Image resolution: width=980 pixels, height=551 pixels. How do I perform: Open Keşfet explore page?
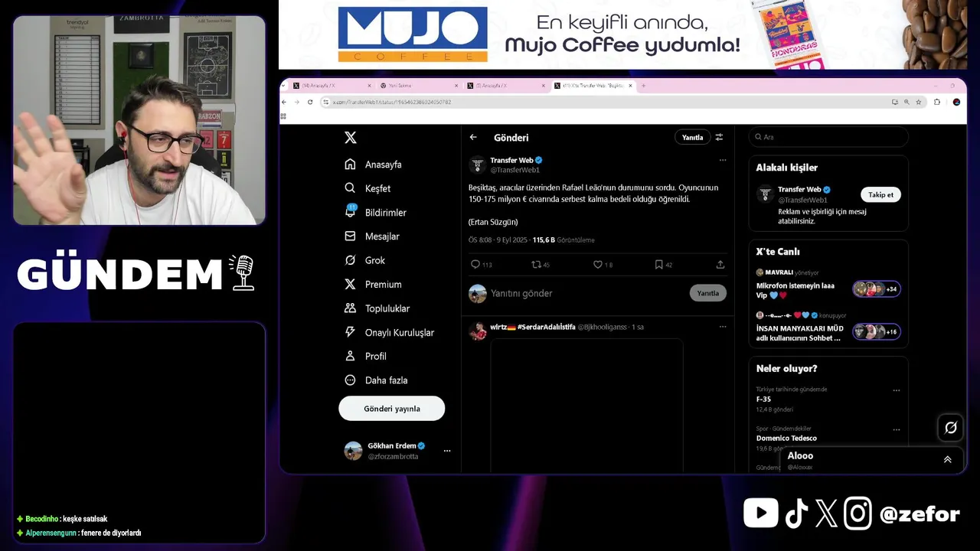[x=367, y=188]
